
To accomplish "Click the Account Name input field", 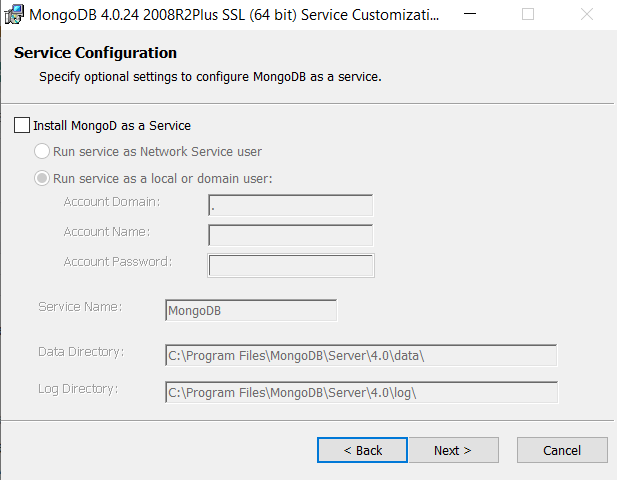I will click(290, 235).
